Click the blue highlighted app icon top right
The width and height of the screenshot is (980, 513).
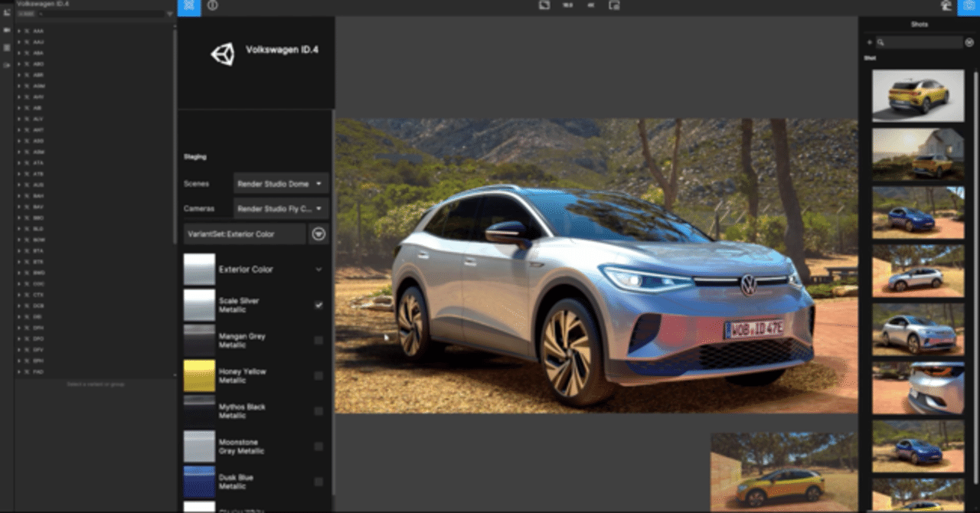tap(971, 6)
